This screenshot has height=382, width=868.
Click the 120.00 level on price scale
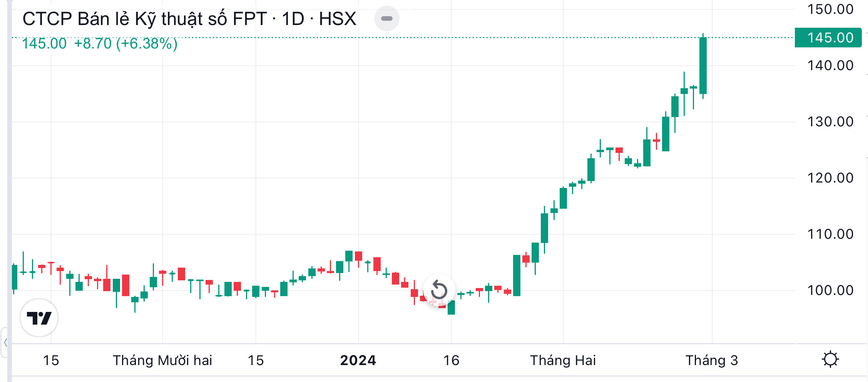point(830,178)
